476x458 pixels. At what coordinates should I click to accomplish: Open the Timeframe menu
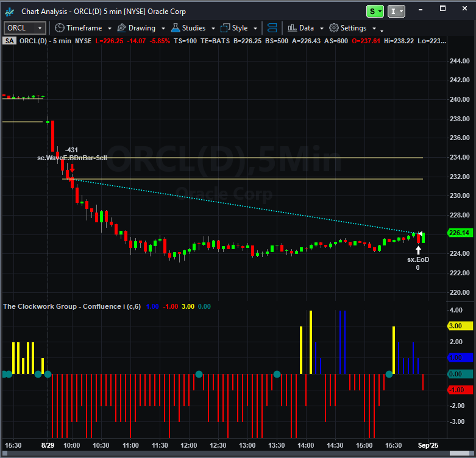pyautogui.click(x=84, y=28)
